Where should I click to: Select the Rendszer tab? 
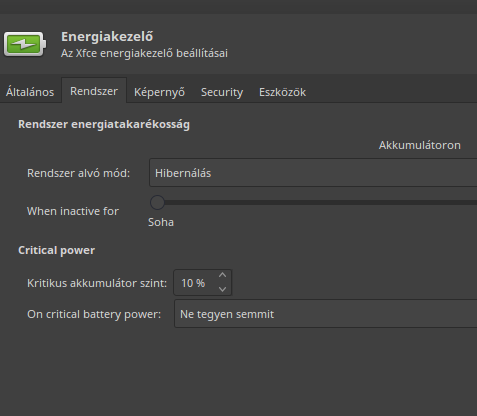(94, 91)
